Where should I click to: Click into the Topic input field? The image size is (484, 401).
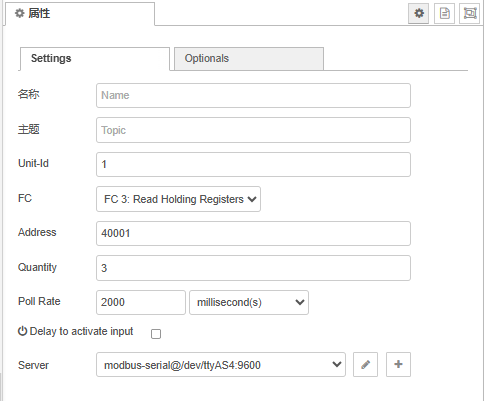pos(253,130)
